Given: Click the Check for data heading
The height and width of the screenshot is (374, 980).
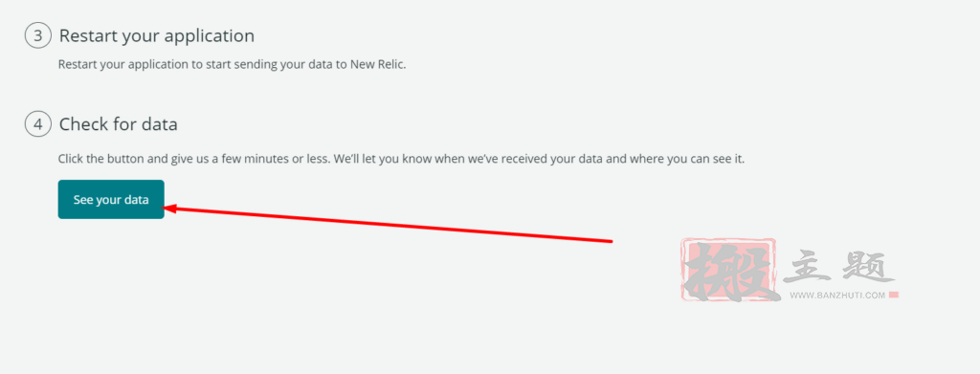Looking at the screenshot, I should click(x=118, y=124).
